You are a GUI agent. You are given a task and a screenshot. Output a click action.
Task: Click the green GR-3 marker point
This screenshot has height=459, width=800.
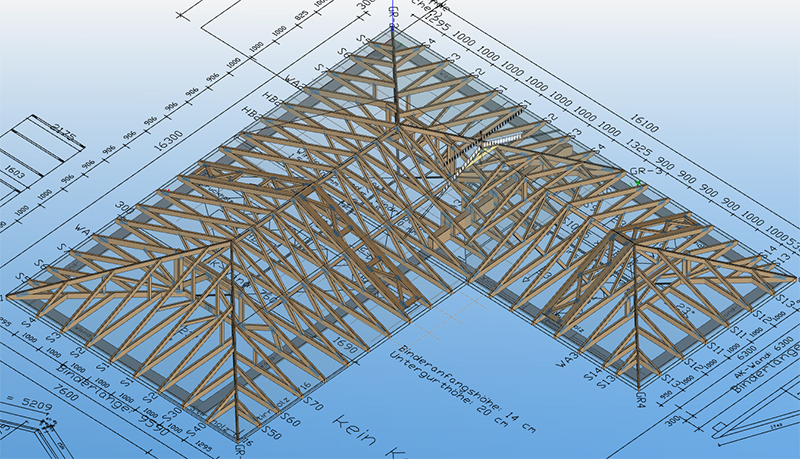(638, 183)
